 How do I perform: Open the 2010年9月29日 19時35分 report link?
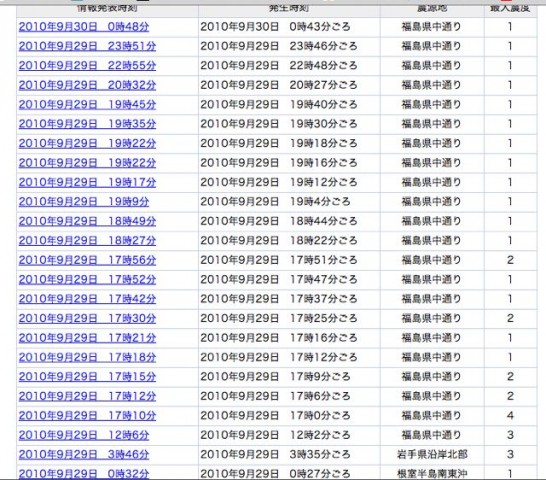point(87,124)
